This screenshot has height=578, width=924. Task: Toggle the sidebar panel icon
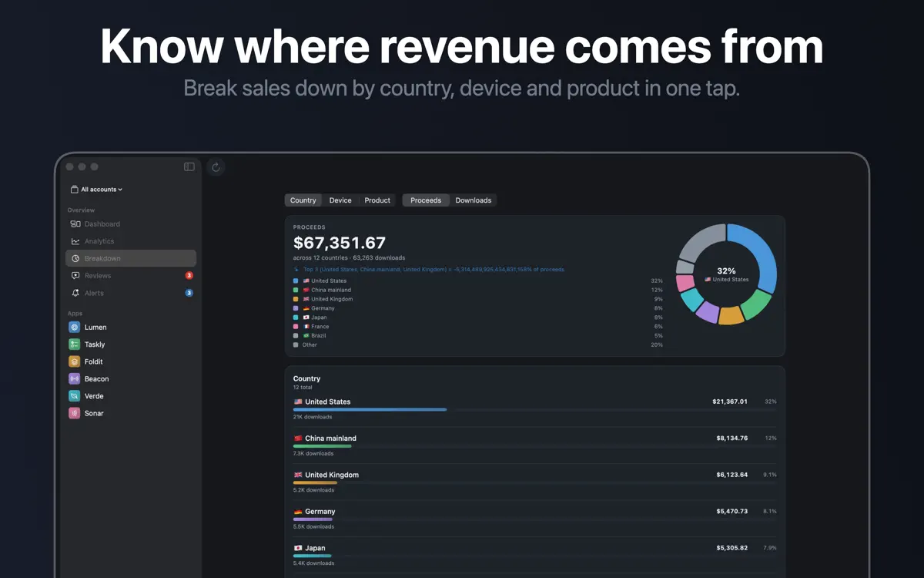189,166
